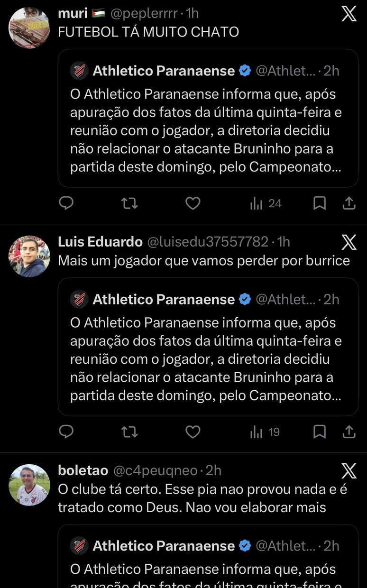367x588 pixels.
Task: Bookmark muri's tweet
Action: click(x=320, y=203)
